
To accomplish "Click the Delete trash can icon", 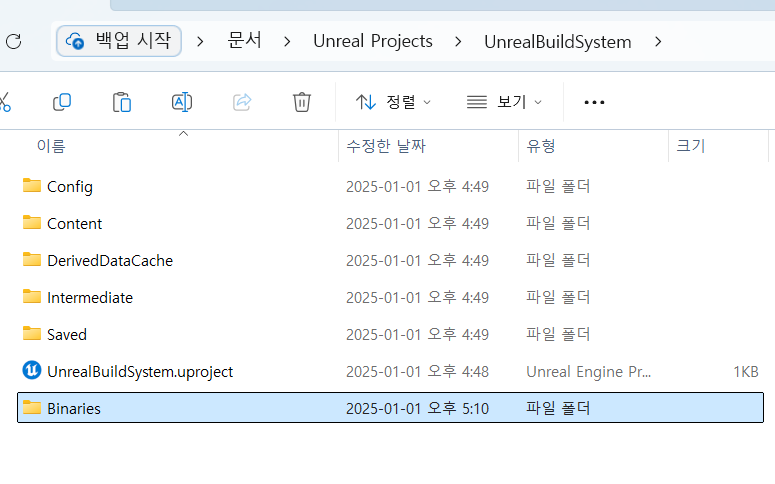I will [301, 102].
